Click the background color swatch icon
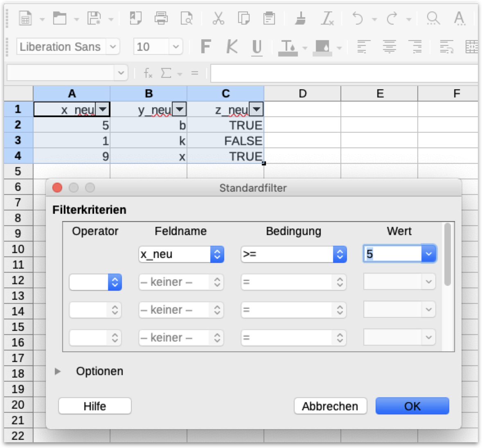The height and width of the screenshot is (448, 482). [322, 47]
